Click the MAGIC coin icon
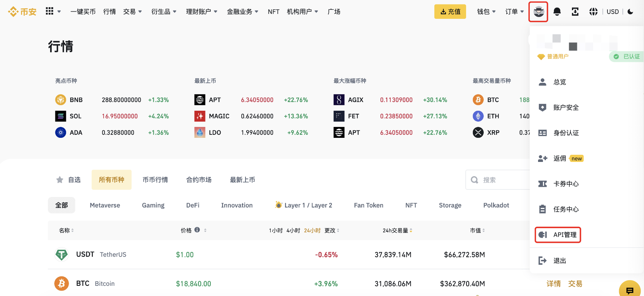The width and height of the screenshot is (644, 296). point(200,116)
